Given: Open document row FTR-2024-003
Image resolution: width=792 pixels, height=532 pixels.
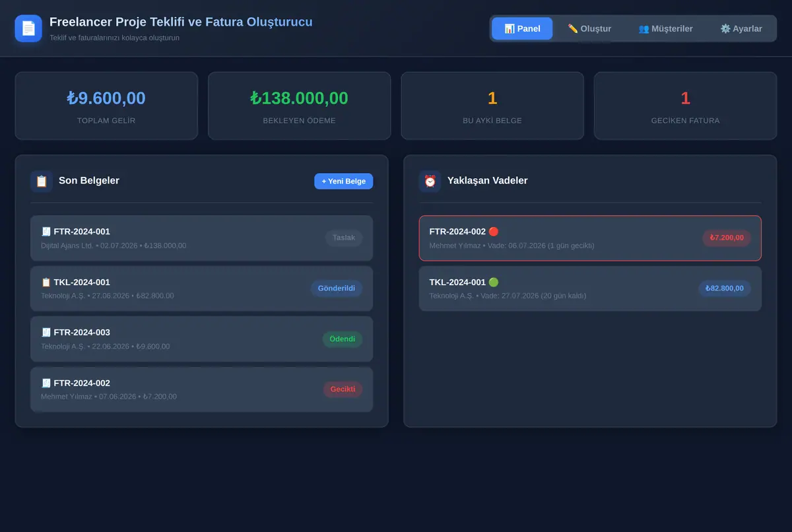Looking at the screenshot, I should pos(202,339).
